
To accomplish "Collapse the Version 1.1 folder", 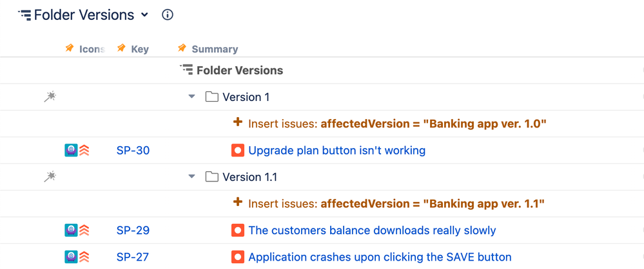I will 191,177.
